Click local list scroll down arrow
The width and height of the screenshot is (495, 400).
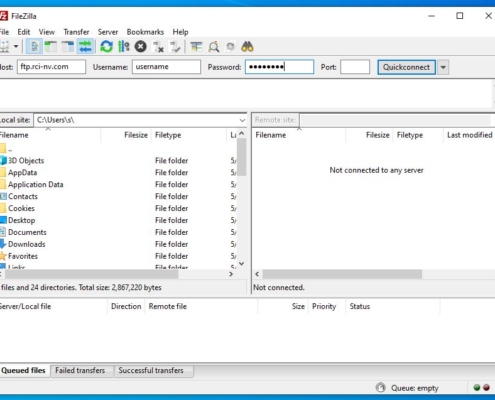[x=242, y=264]
